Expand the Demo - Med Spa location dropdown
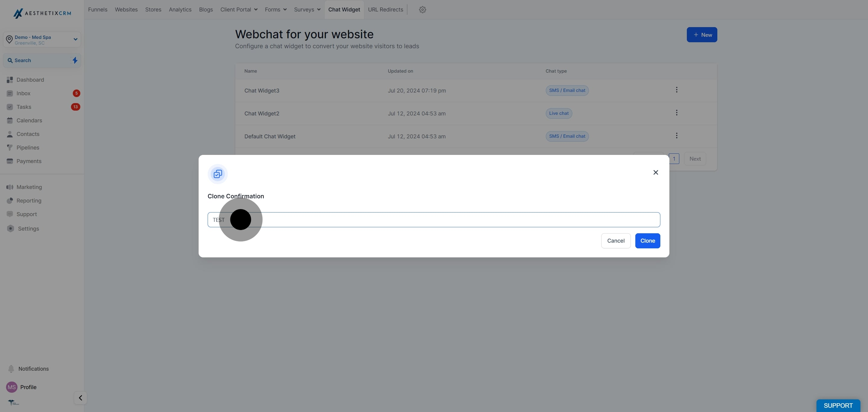This screenshot has width=868, height=412. [42, 40]
